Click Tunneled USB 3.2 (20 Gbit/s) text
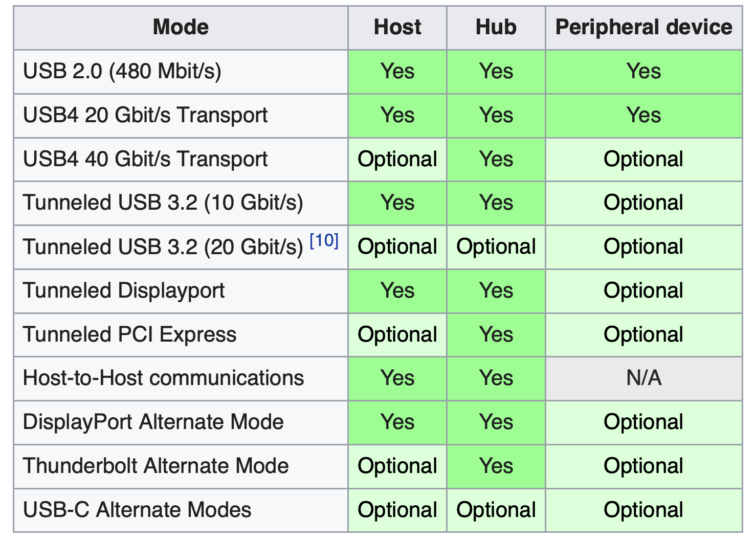This screenshot has width=756, height=540. pyautogui.click(x=163, y=247)
